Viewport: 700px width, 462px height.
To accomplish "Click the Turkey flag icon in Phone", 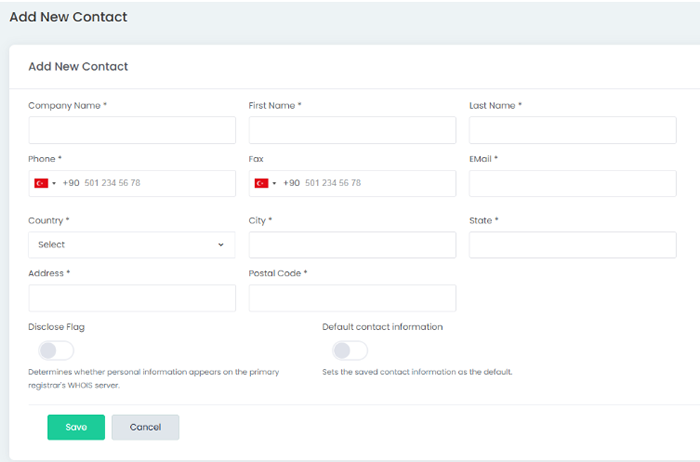I will 41,183.
